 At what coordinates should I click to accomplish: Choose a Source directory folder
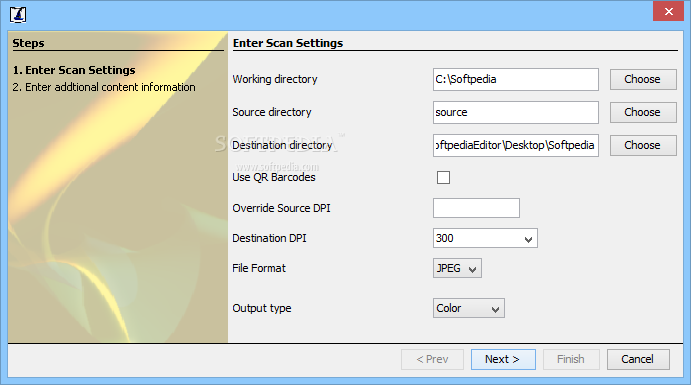tap(643, 112)
